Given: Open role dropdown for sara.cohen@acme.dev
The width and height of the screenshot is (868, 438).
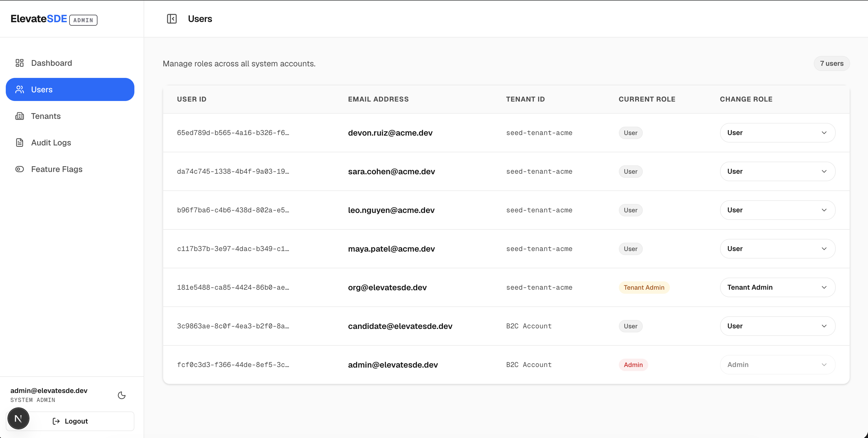Looking at the screenshot, I should coord(777,171).
